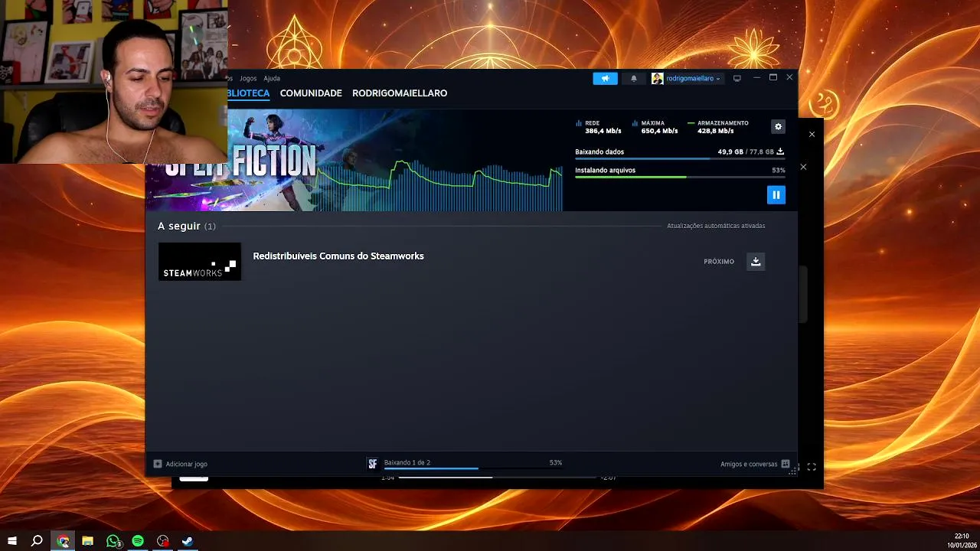This screenshot has height=551, width=980.
Task: Click the ARMAZENAMENTO disk speed readout
Action: coord(718,127)
